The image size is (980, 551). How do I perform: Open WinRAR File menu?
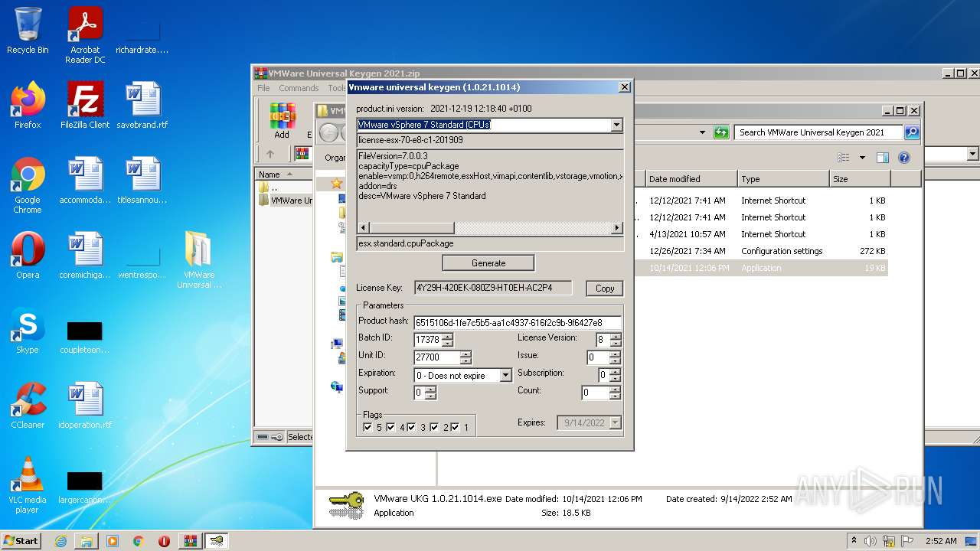click(263, 88)
